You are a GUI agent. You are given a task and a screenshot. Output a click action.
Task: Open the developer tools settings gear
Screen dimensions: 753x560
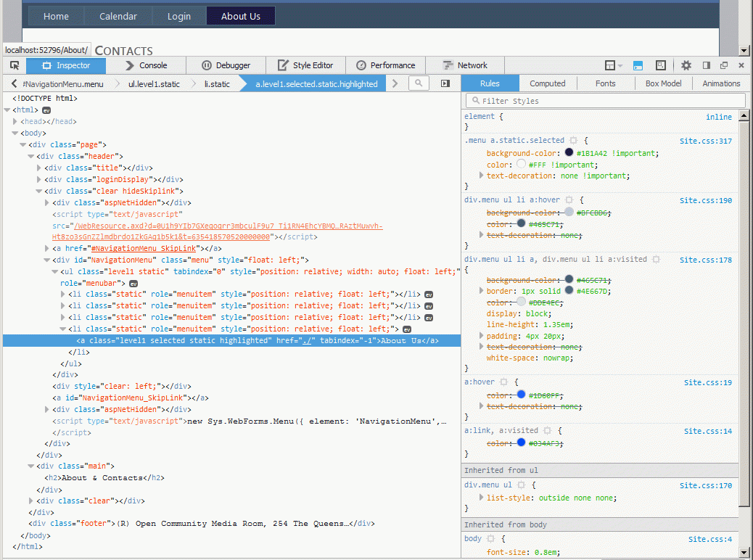[686, 65]
